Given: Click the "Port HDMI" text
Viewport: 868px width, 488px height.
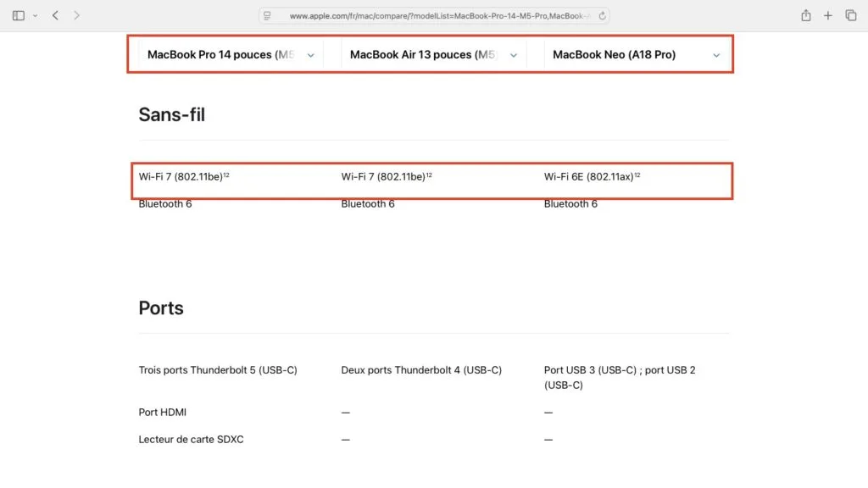Looking at the screenshot, I should (x=162, y=413).
